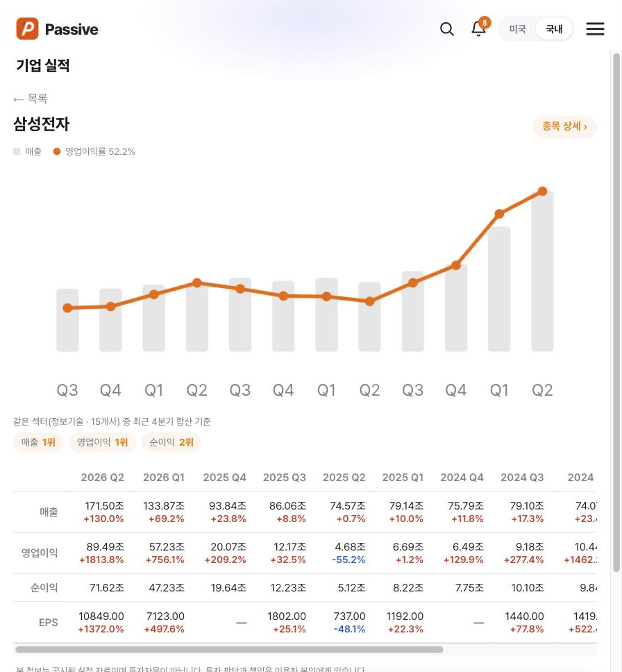This screenshot has width=622, height=672.
Task: Click the 2025 Q3 column header
Action: (x=285, y=478)
